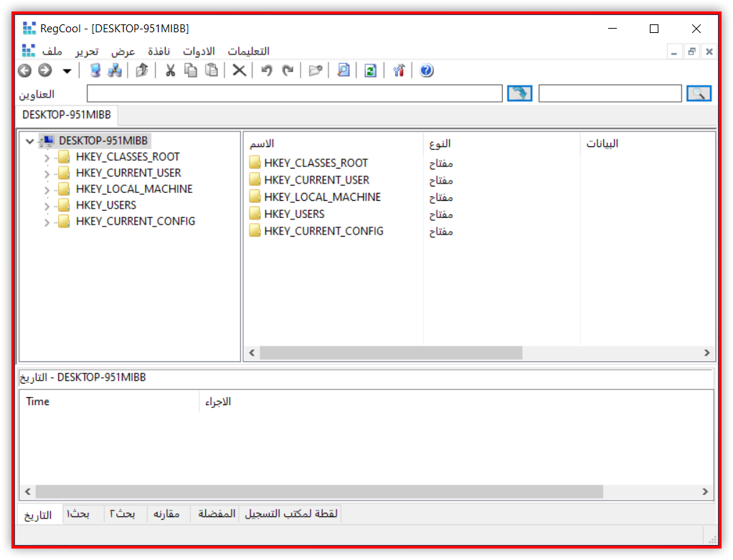Click the local computer registry icon
This screenshot has width=733, height=560.
click(x=95, y=70)
